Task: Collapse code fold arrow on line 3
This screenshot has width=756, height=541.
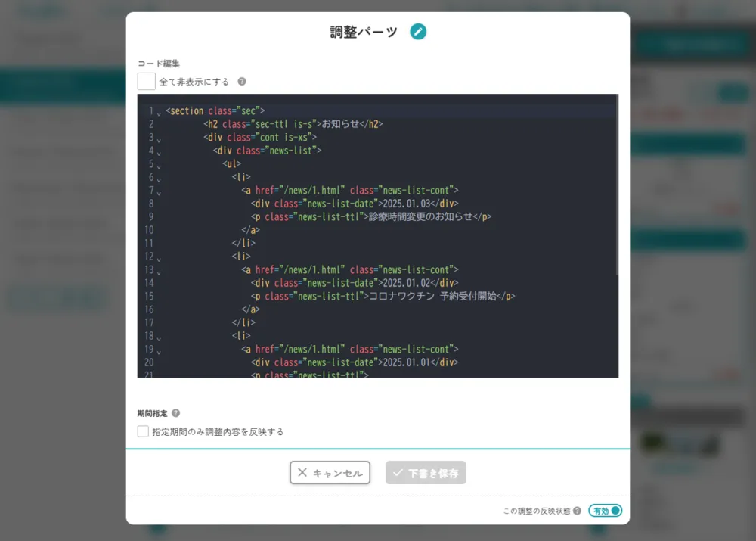Action: point(159,141)
